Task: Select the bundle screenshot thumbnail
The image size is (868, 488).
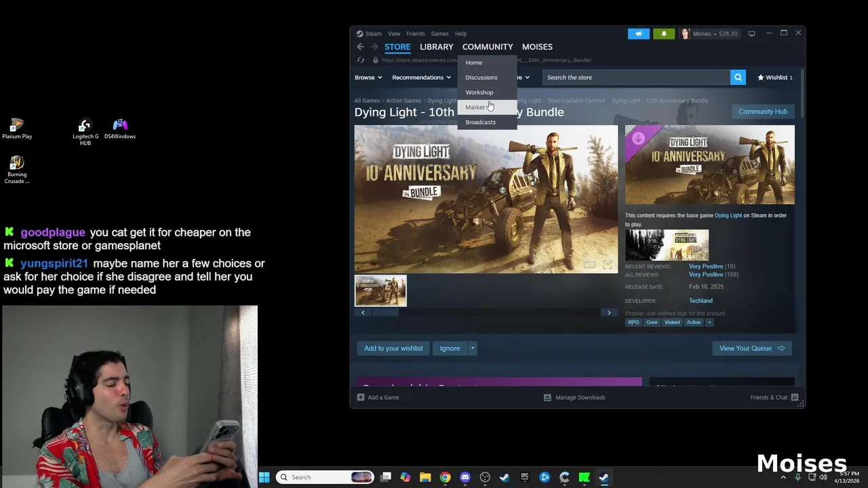Action: point(380,291)
